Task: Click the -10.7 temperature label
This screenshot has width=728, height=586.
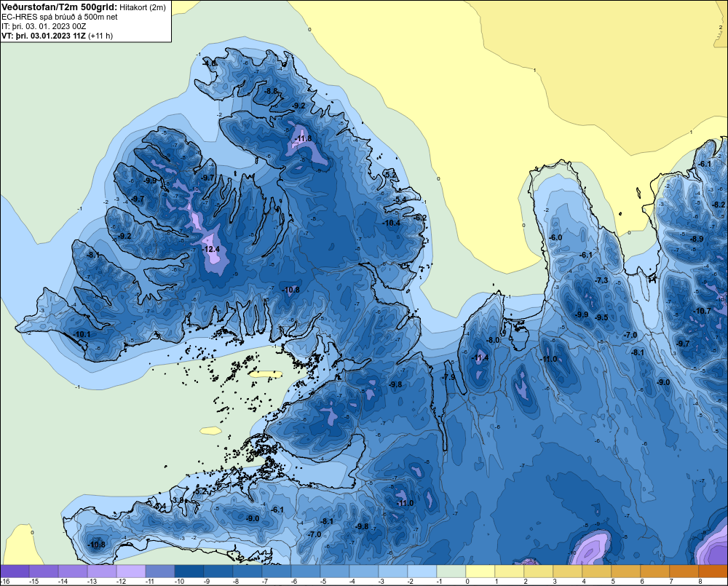Action: click(x=702, y=311)
